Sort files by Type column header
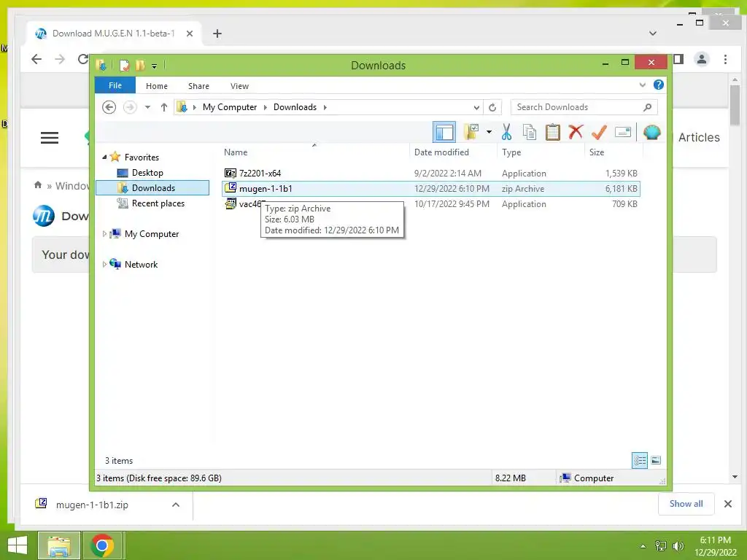 511,152
